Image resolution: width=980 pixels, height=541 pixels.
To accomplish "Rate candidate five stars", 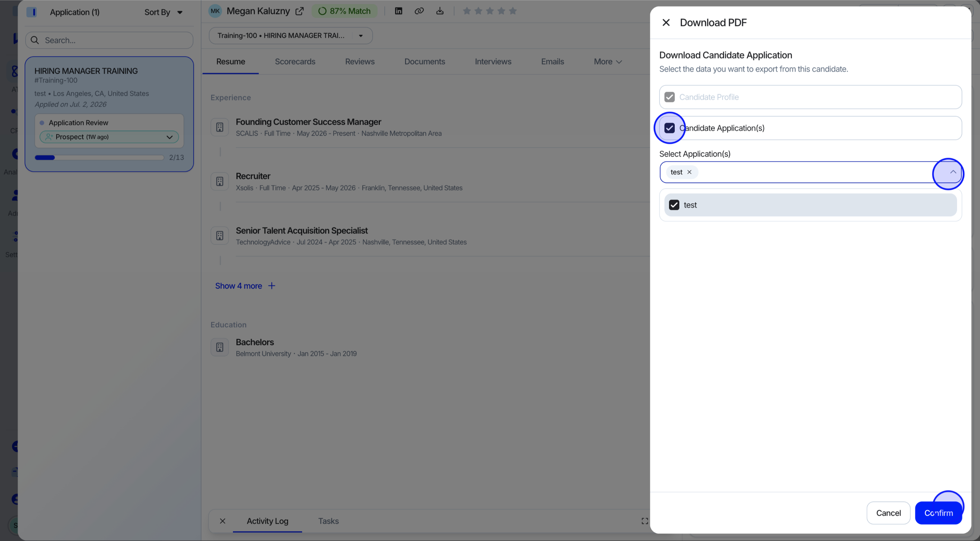I will [513, 11].
